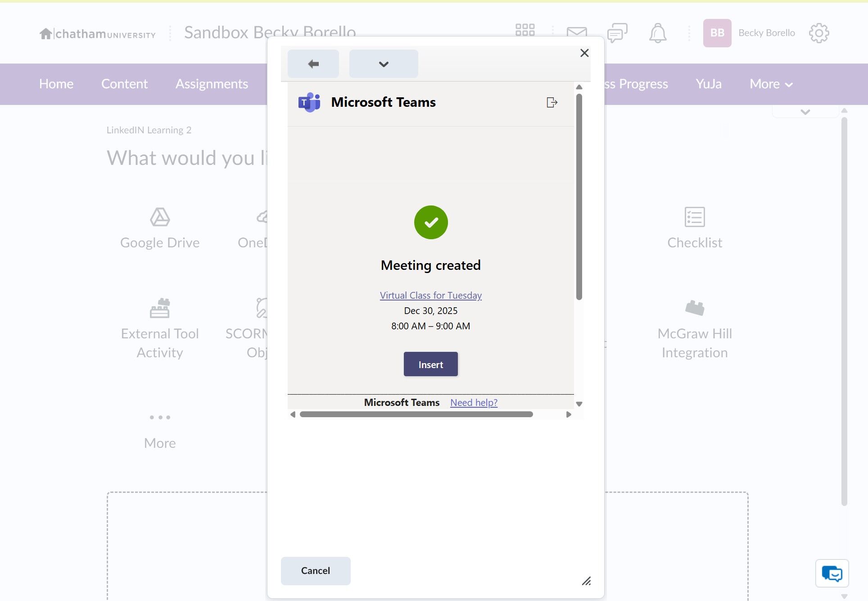Expand the dialog chevron dropdown
The image size is (868, 601).
coord(383,64)
